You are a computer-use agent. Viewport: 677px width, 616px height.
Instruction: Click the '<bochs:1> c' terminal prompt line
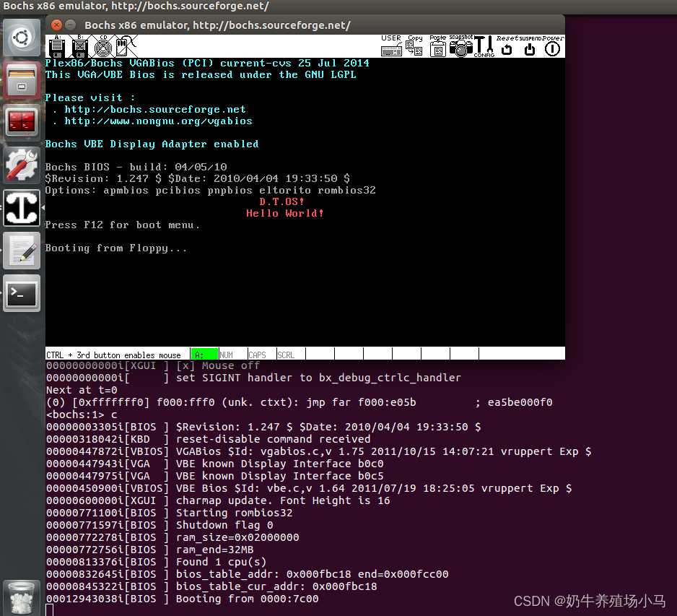[82, 415]
